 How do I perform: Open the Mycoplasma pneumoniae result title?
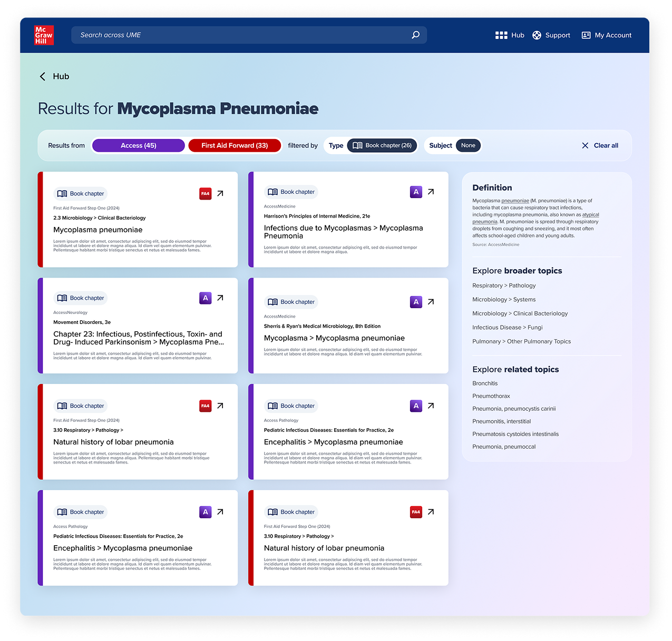pos(98,230)
